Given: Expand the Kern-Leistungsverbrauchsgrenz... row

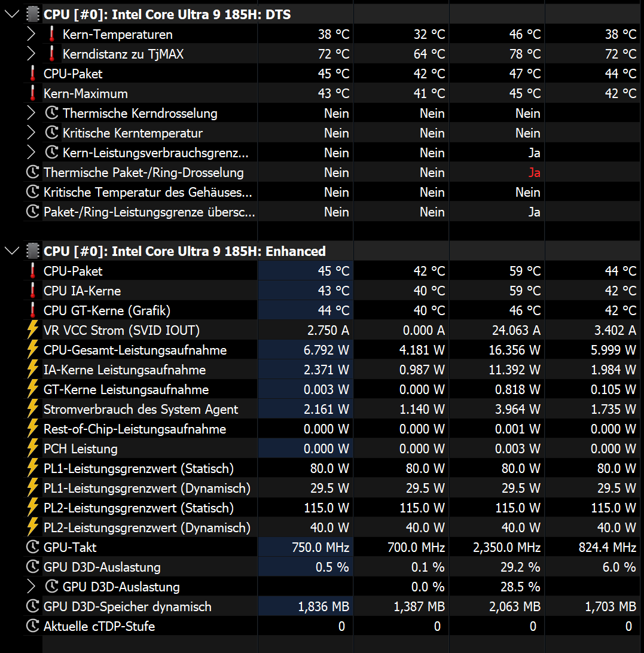Looking at the screenshot, I should 31,152.
